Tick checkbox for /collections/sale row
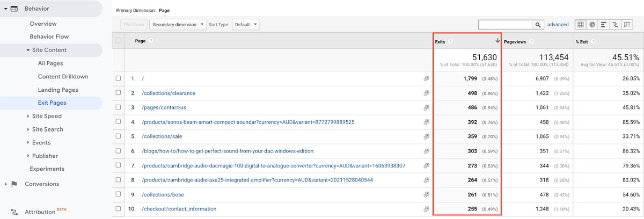The height and width of the screenshot is (219, 644). 119,136
